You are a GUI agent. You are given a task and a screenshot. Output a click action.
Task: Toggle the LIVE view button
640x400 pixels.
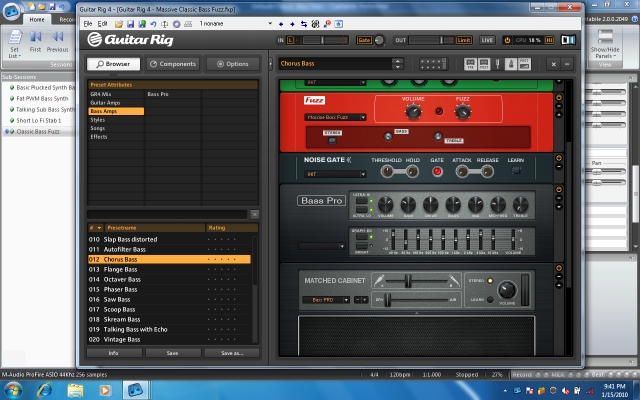(x=487, y=40)
